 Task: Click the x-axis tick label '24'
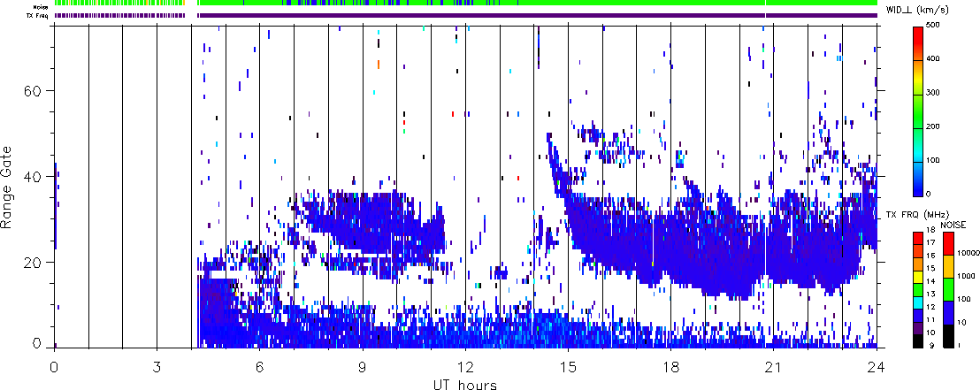(x=877, y=366)
